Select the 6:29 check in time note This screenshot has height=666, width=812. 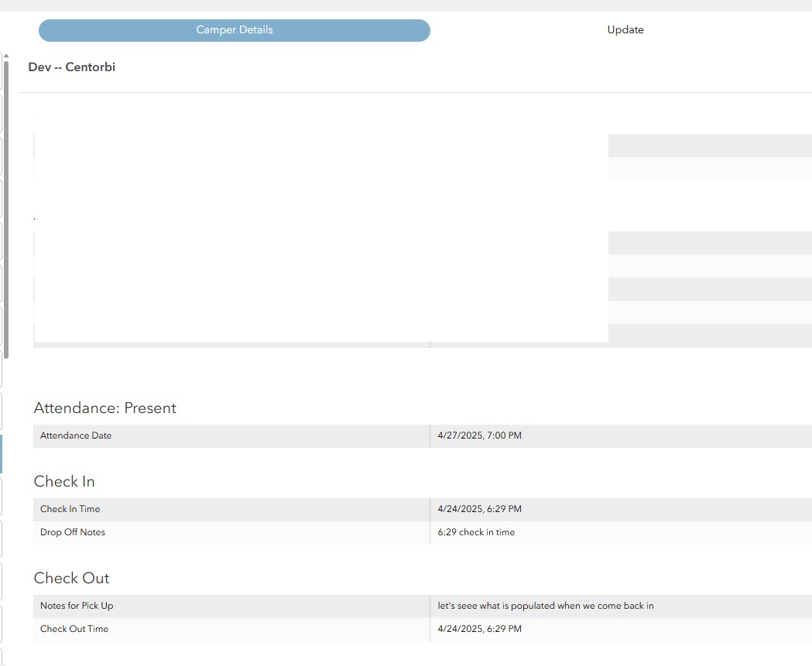click(476, 532)
